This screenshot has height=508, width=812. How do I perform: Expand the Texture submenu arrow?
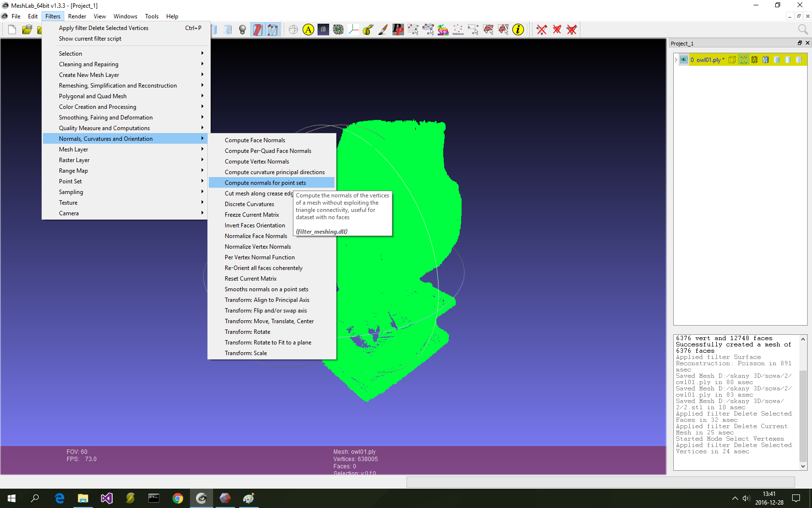tap(203, 202)
